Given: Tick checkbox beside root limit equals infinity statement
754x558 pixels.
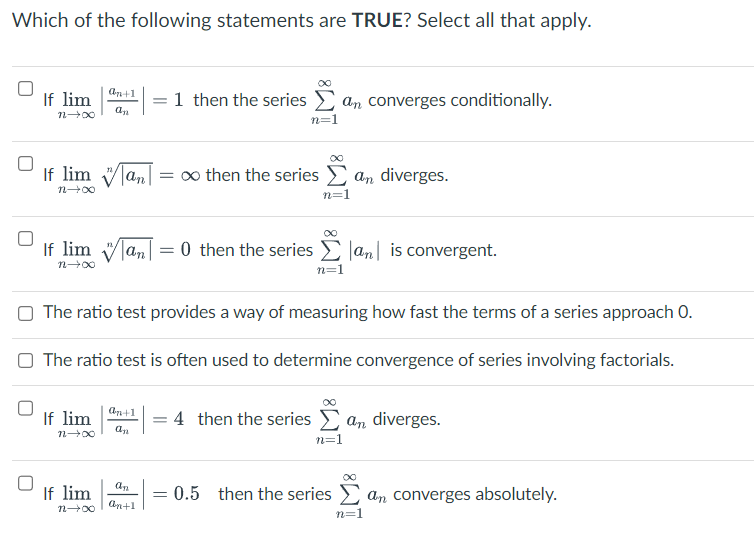Looking at the screenshot, I should (x=25, y=164).
